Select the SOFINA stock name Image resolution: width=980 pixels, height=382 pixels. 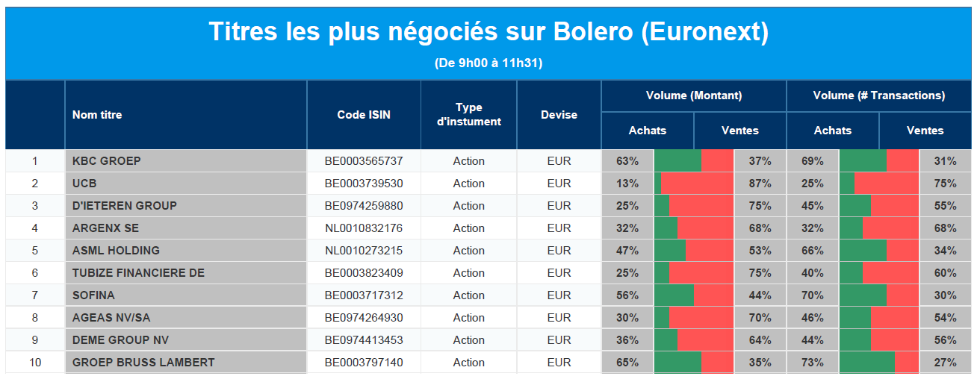[x=93, y=295]
